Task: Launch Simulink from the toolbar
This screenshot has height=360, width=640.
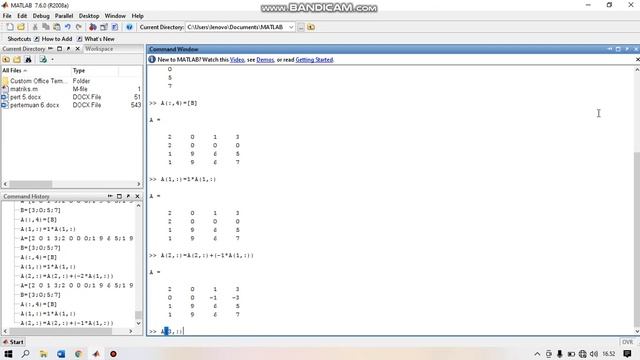Action: pos(93,27)
